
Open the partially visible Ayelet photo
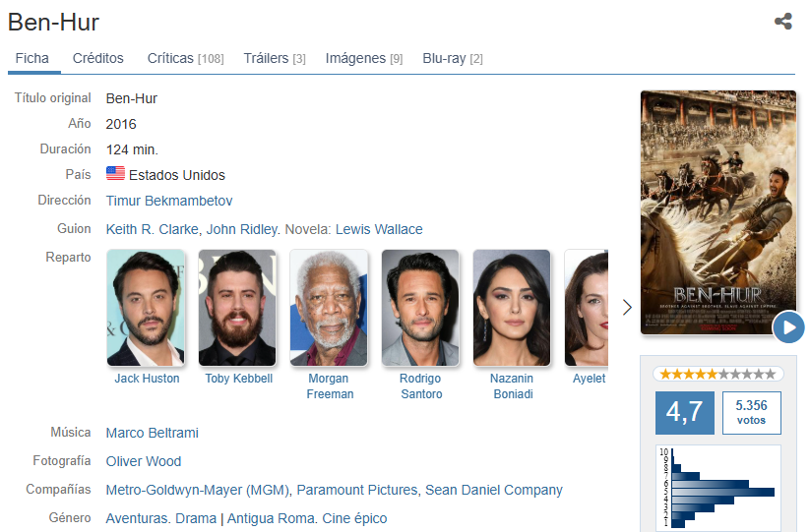(587, 308)
